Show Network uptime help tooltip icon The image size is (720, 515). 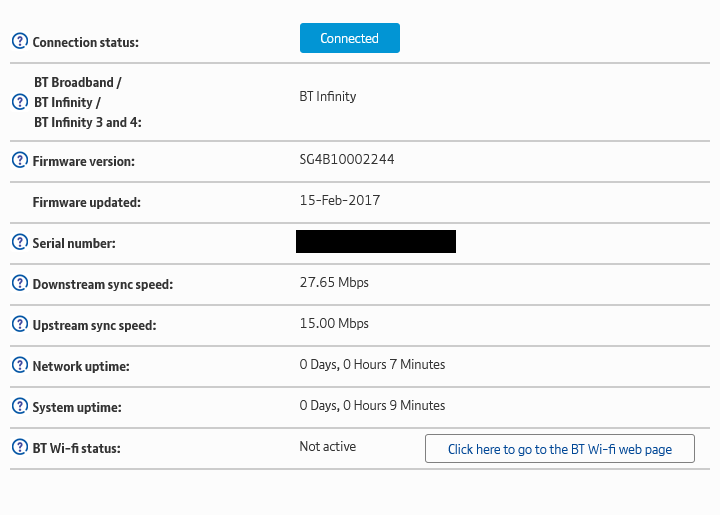19,366
